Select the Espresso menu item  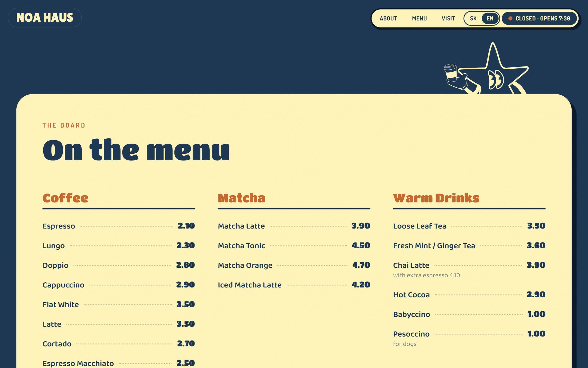click(119, 226)
